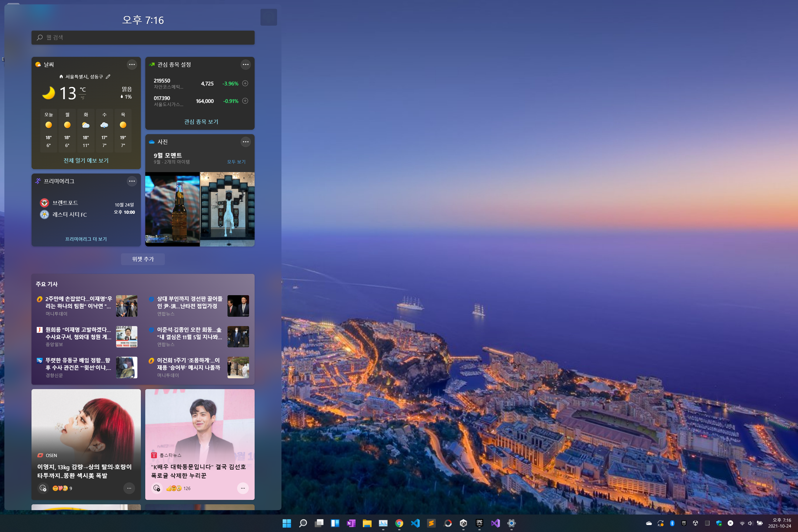Open Epic Games Launcher from taskbar
The height and width of the screenshot is (532, 798).
[x=479, y=523]
